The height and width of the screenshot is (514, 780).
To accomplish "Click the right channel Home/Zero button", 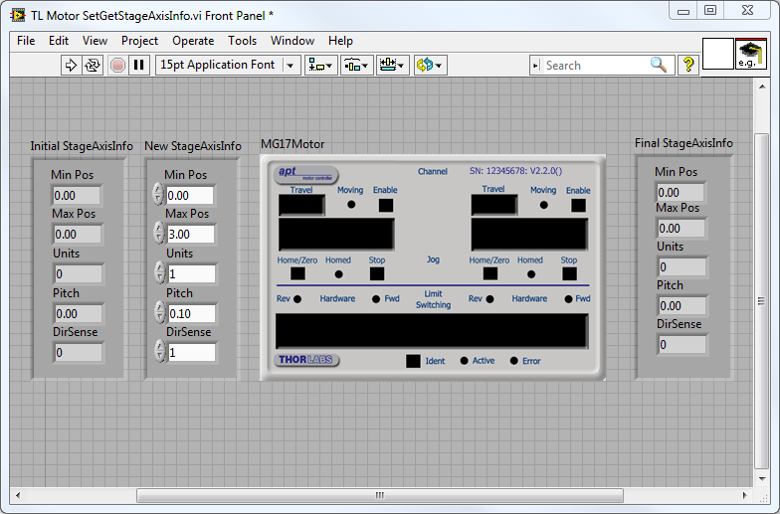I will pos(490,273).
